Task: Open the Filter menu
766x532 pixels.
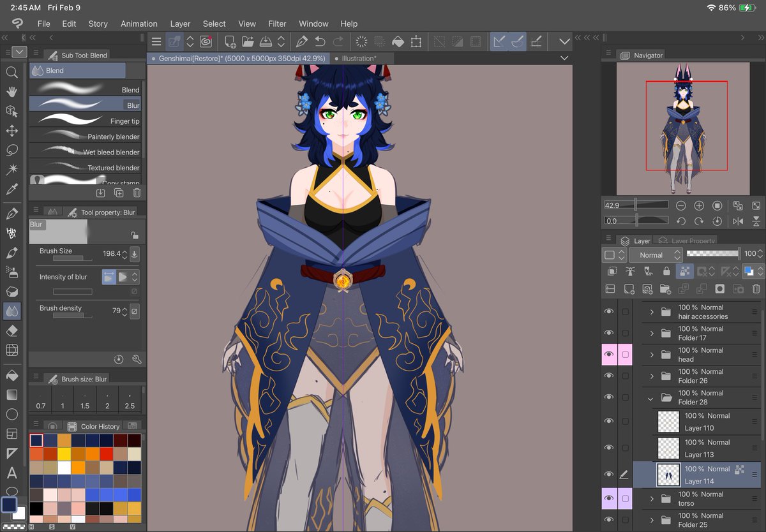Action: 277,24
